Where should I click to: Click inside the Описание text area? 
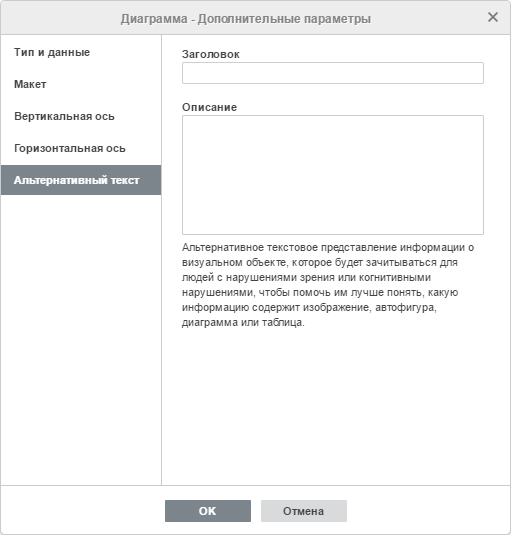coord(333,175)
